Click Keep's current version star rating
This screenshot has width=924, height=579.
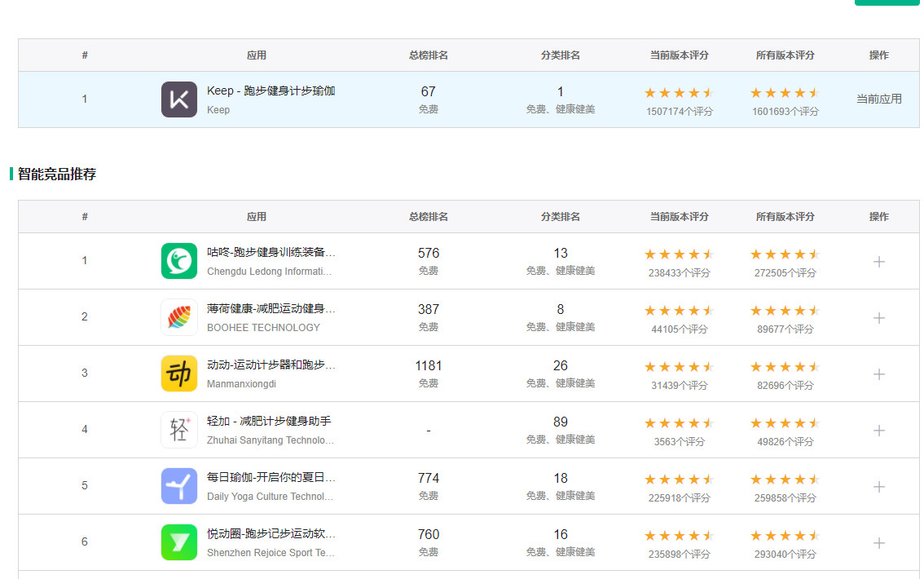pyautogui.click(x=679, y=93)
